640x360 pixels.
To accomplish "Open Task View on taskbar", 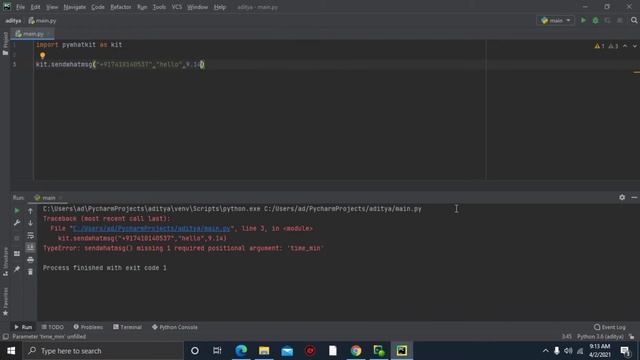I will [x=217, y=351].
